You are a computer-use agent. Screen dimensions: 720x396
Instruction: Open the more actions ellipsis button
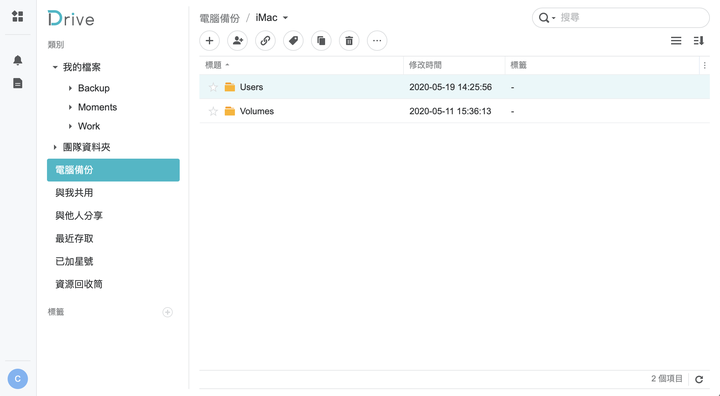pyautogui.click(x=377, y=41)
